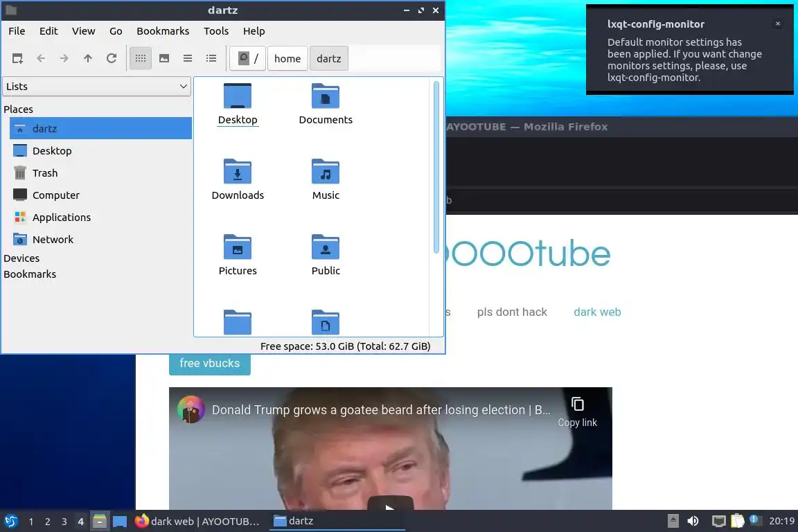The width and height of the screenshot is (798, 532).
Task: Open the volume control tray icon
Action: [693, 521]
